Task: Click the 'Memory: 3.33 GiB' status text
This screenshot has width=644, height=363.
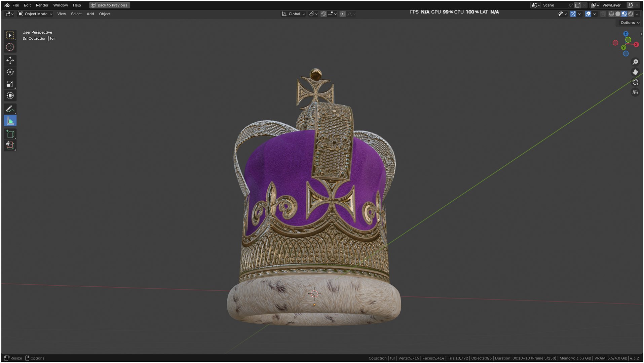Action: pyautogui.click(x=575, y=358)
